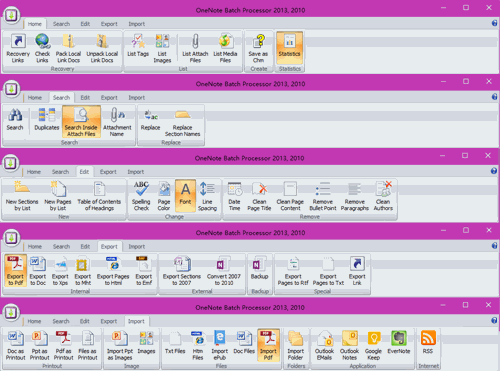The width and height of the screenshot is (500, 371).
Task: Switch to Search tab in top window
Action: point(61,24)
